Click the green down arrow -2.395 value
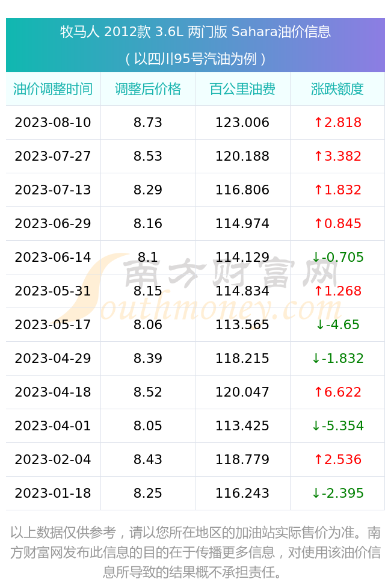This screenshot has height=588, width=391. pyautogui.click(x=337, y=493)
